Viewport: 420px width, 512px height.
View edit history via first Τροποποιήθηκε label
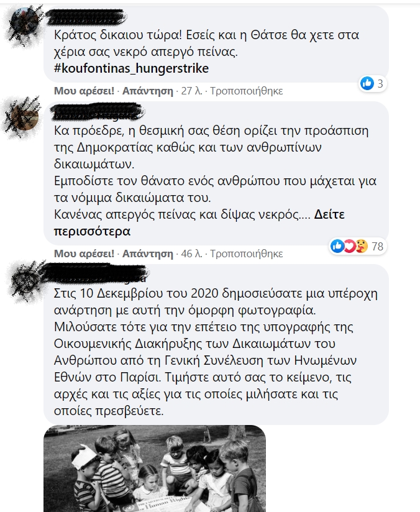tap(247, 91)
